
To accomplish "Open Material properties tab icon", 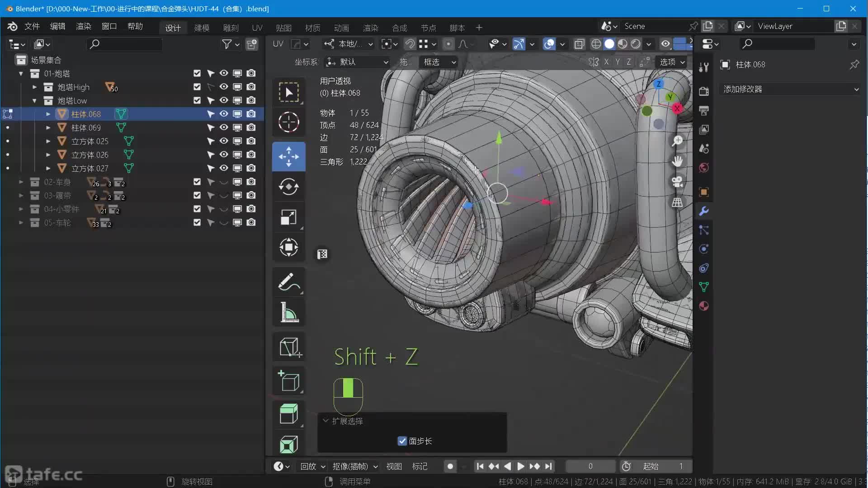I will pos(703,306).
